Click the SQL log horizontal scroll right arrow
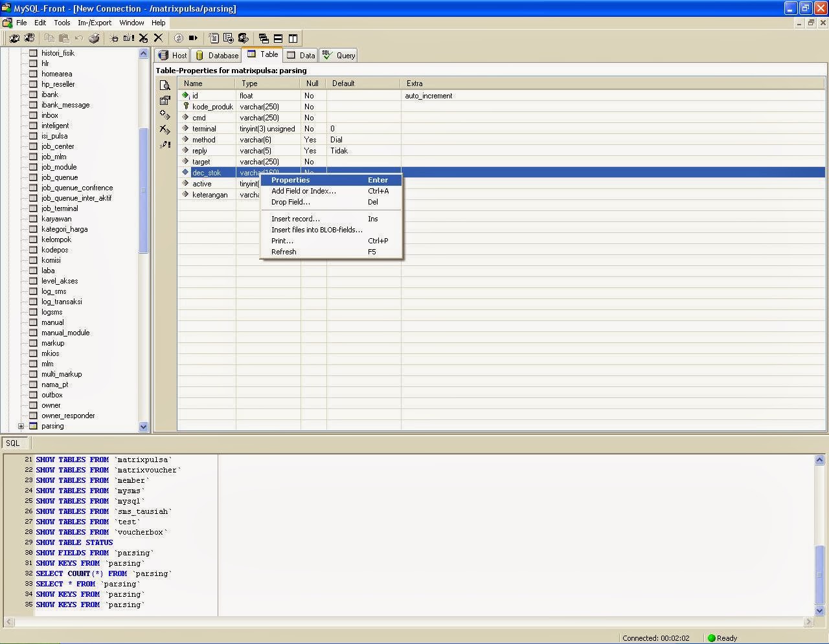The image size is (829, 644). (808, 622)
